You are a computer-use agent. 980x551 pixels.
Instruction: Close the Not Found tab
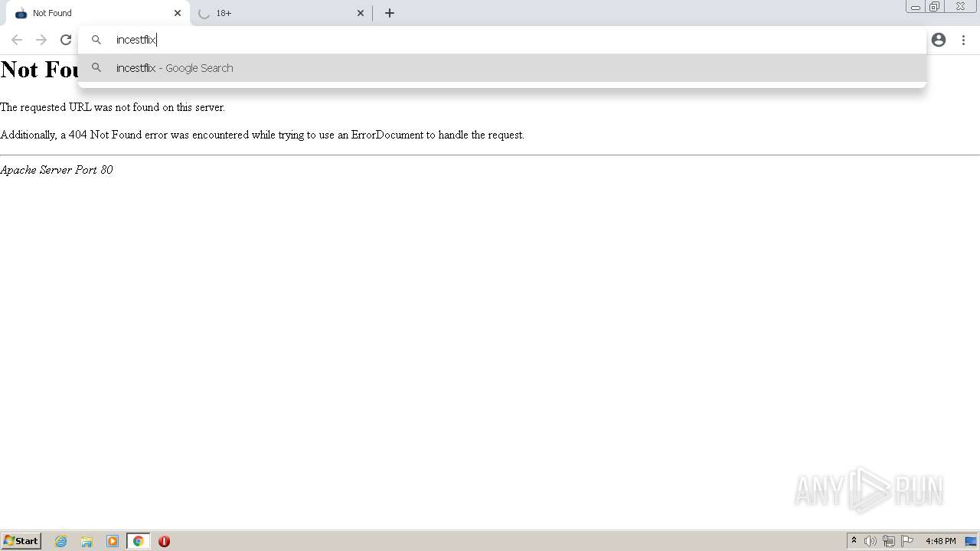click(178, 13)
